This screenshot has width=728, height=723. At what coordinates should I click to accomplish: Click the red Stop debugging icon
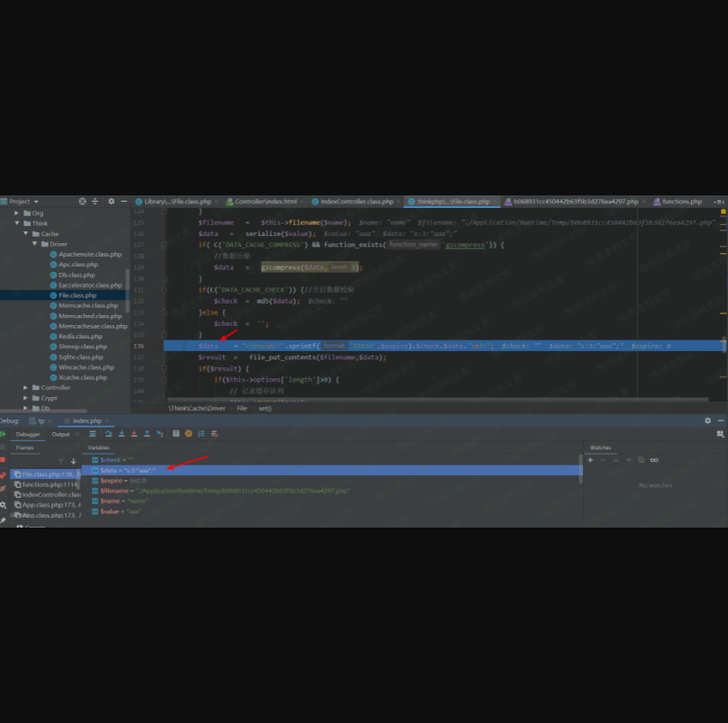click(3, 460)
